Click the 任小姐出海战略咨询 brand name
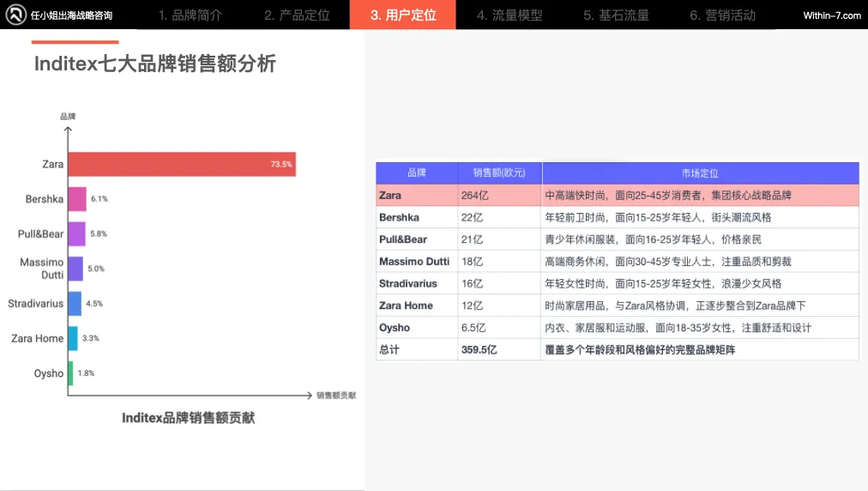This screenshot has width=868, height=491. (71, 15)
